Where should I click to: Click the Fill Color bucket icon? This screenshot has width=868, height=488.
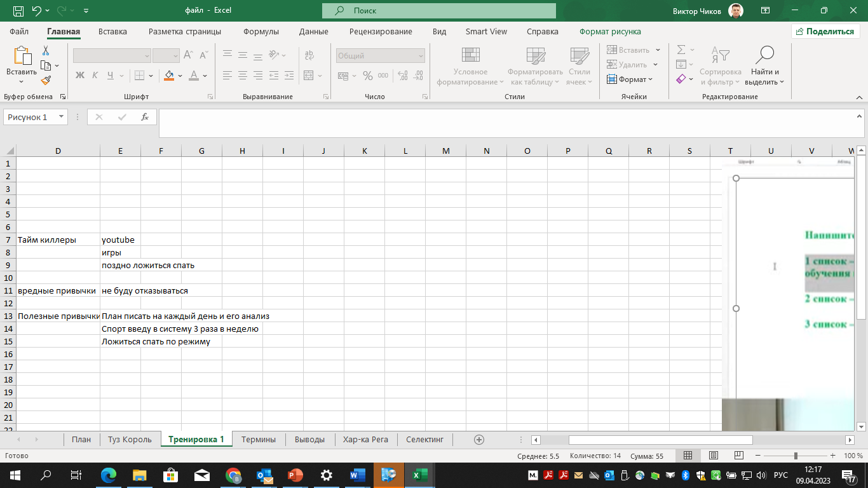(169, 76)
